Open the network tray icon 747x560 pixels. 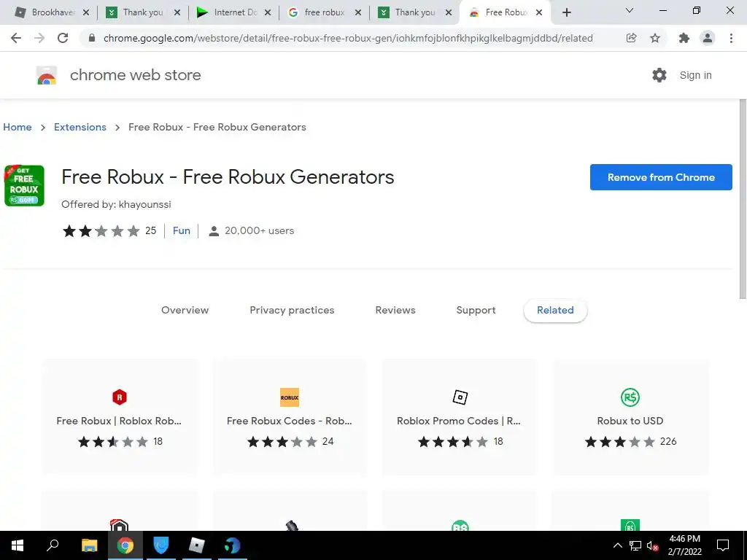(x=635, y=545)
